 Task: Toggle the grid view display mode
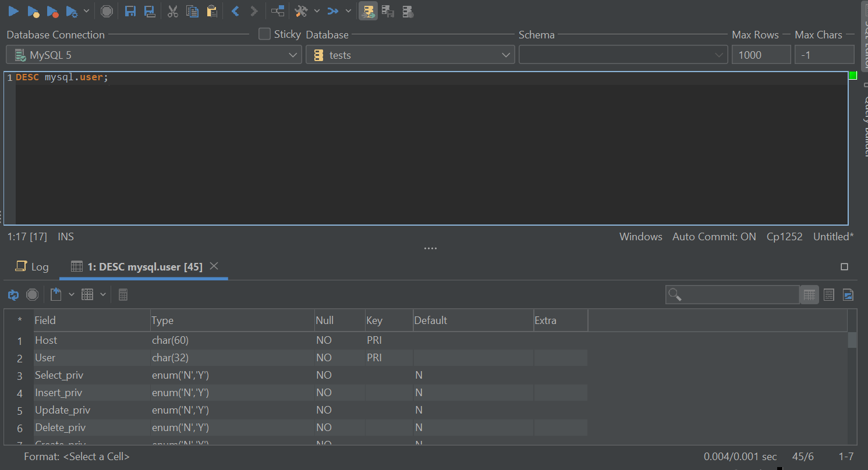pos(809,294)
